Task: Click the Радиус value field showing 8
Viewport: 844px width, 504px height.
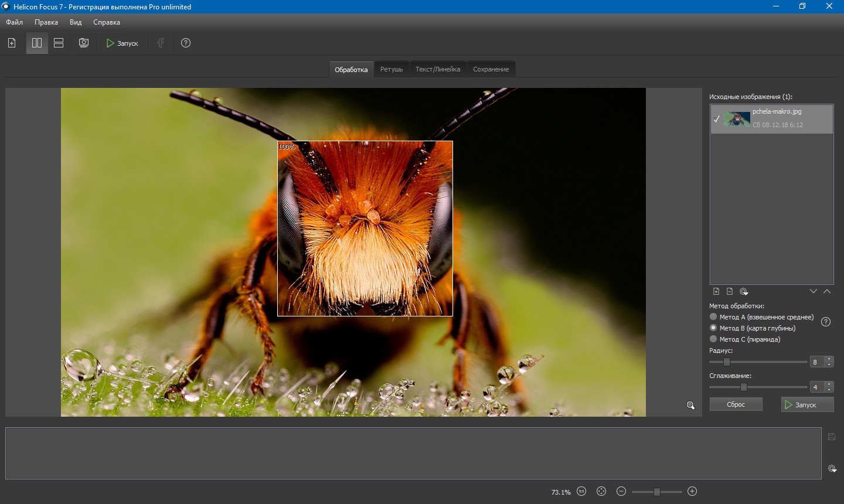Action: click(x=818, y=362)
